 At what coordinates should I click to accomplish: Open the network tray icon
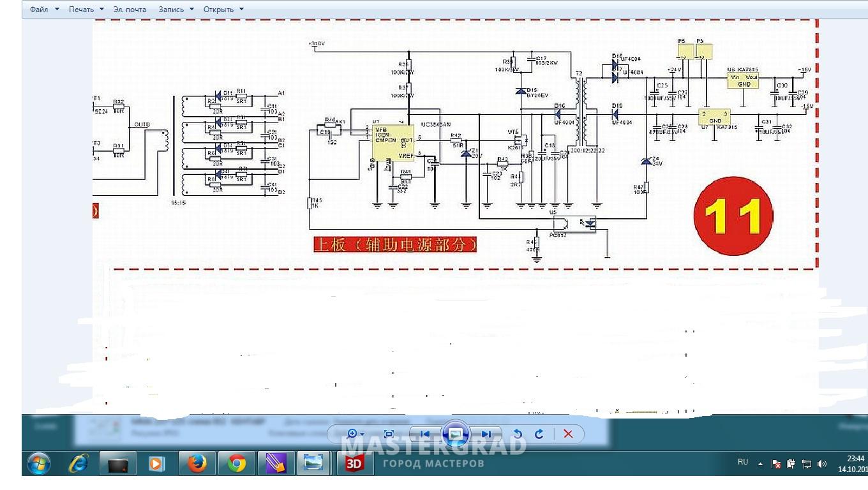806,464
